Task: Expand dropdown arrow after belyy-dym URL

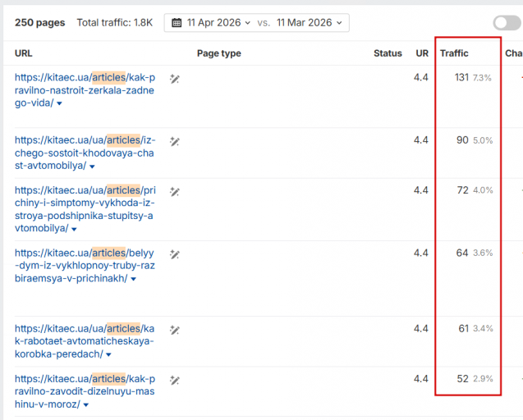Action: pyautogui.click(x=133, y=279)
